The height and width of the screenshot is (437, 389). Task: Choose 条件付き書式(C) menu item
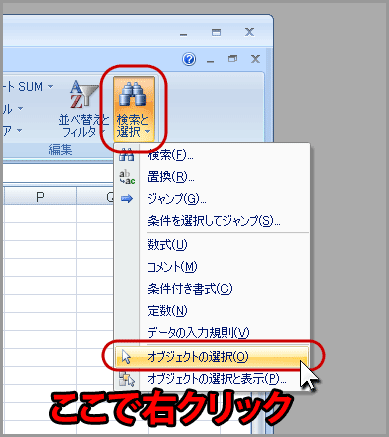pos(211,289)
